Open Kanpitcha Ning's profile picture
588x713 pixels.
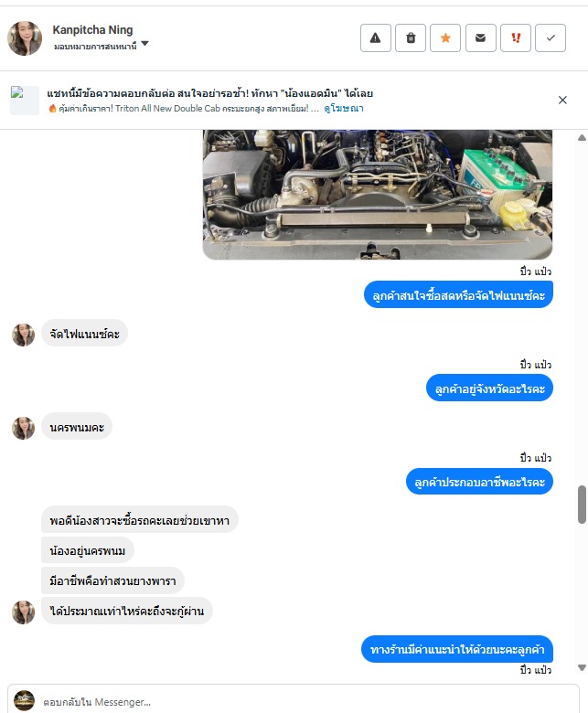25,38
